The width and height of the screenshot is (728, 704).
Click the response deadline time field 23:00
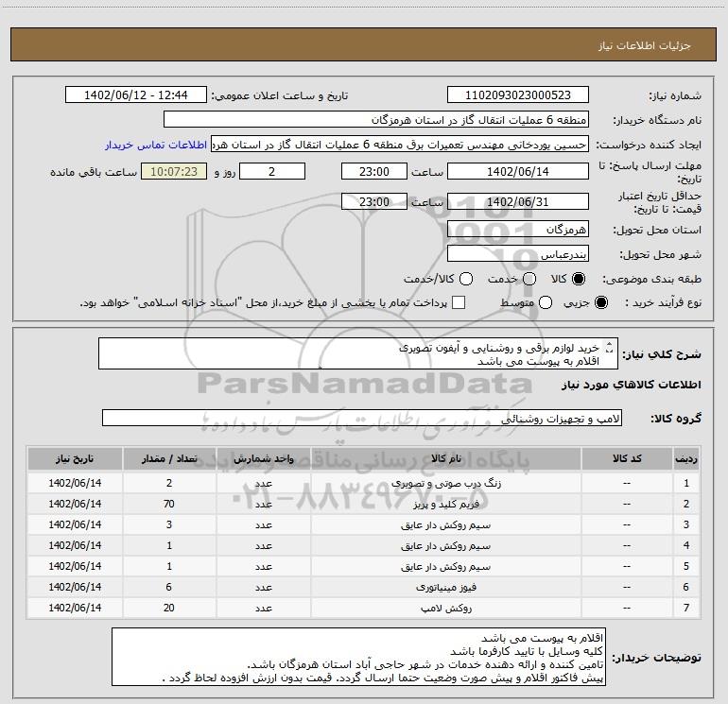374,171
